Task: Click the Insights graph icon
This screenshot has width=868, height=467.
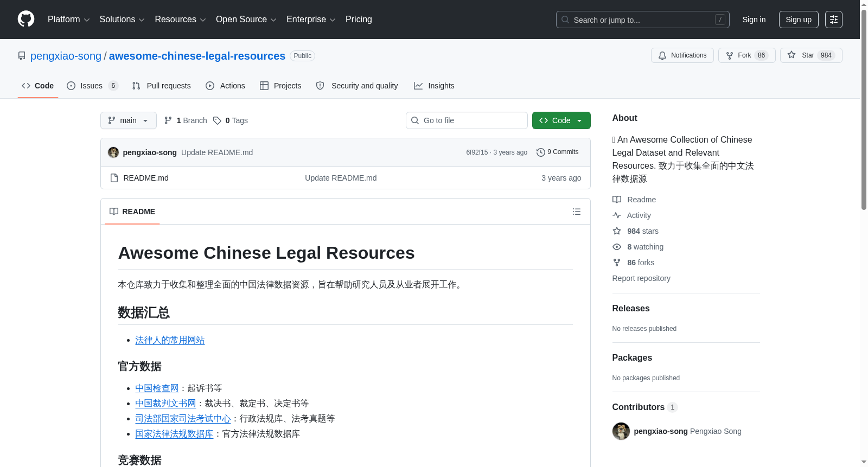Action: [418, 86]
